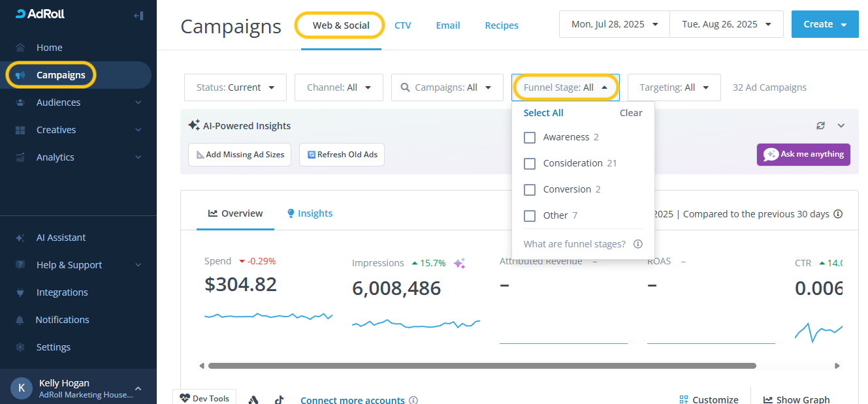Open the Status: Current dropdown
The width and height of the screenshot is (868, 404).
point(235,87)
